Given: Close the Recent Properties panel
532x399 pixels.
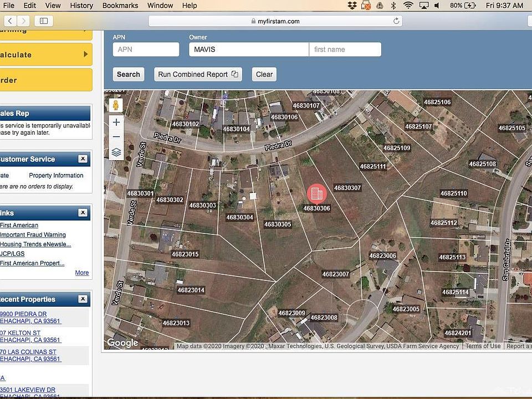Looking at the screenshot, I should pos(83,299).
